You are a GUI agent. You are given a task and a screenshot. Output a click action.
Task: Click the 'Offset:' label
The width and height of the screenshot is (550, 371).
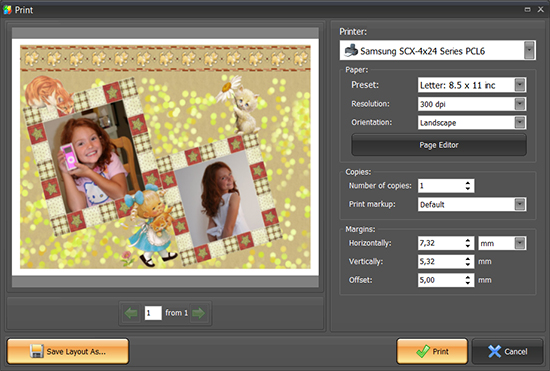click(x=361, y=280)
